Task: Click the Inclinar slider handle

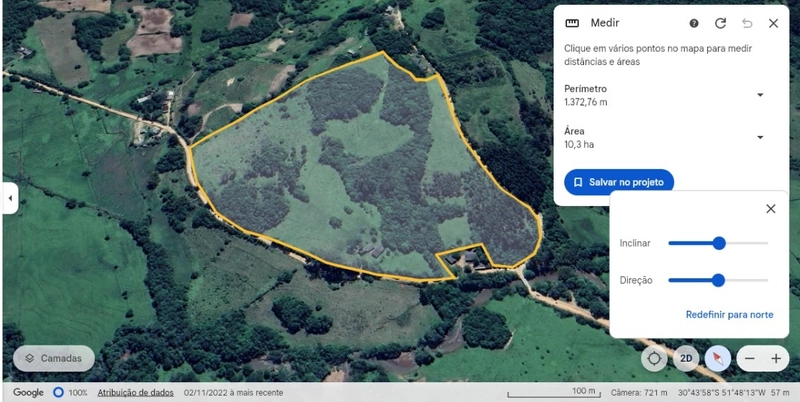Action: pos(719,243)
